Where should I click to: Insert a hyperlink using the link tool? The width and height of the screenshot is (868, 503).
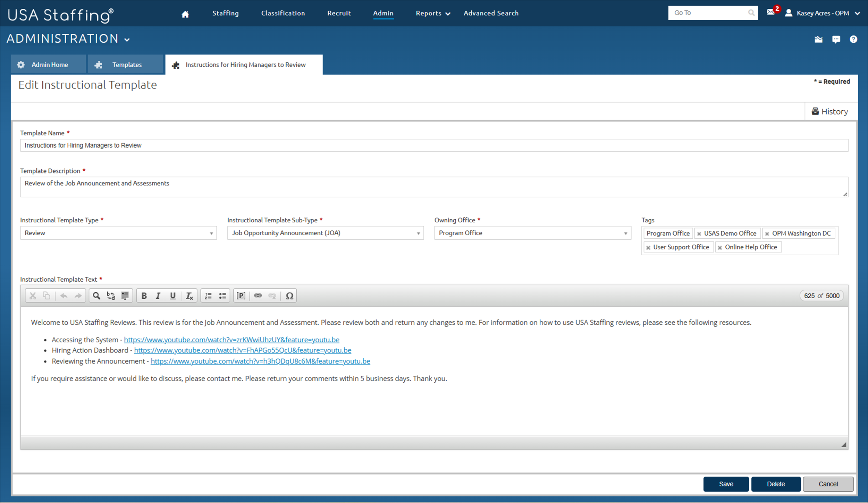[258, 295]
